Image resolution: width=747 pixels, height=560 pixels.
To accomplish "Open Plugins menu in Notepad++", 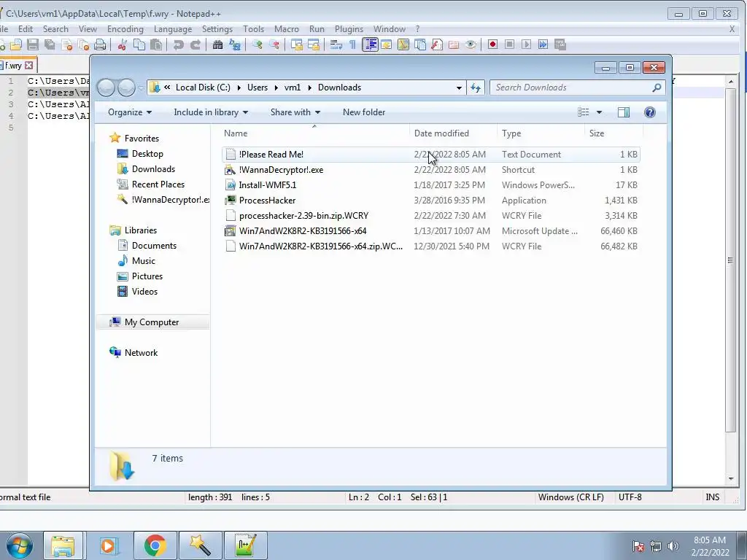I will click(349, 29).
